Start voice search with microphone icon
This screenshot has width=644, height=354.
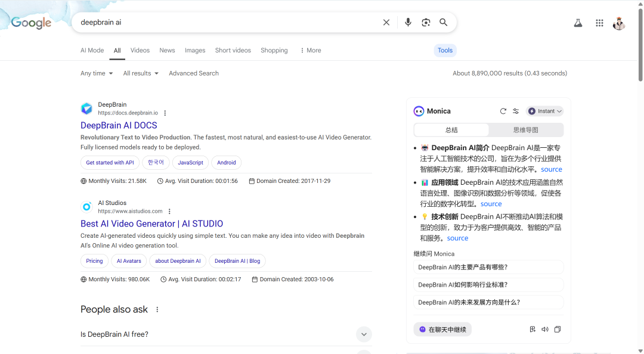coord(408,22)
